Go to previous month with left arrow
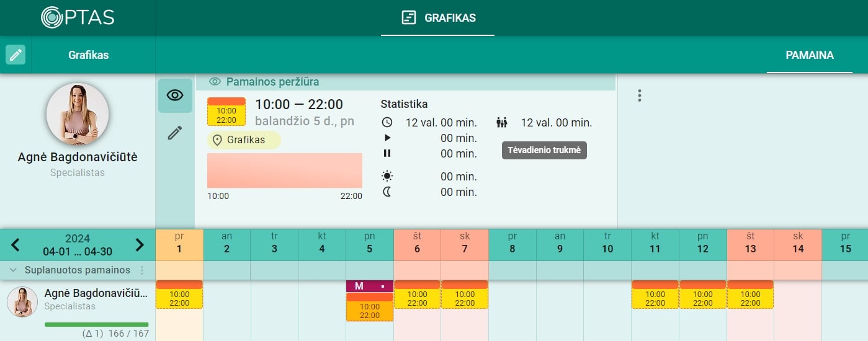The width and height of the screenshot is (868, 341). [16, 245]
